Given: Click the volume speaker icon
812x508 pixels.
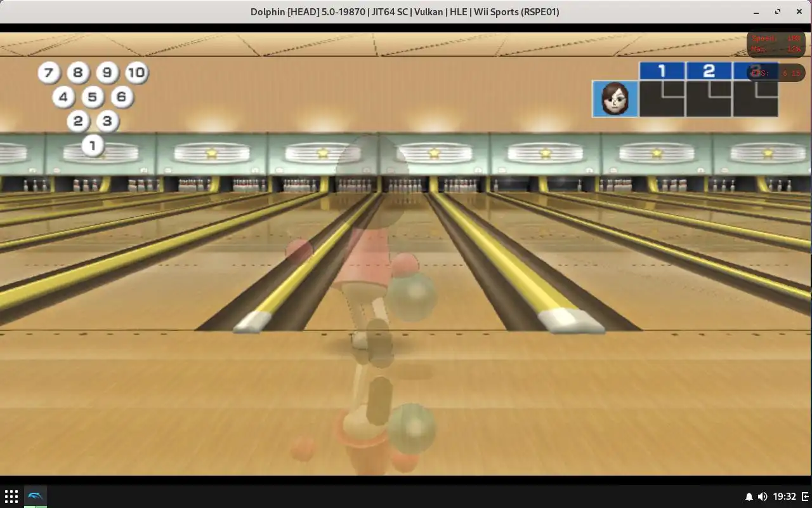Looking at the screenshot, I should 763,497.
